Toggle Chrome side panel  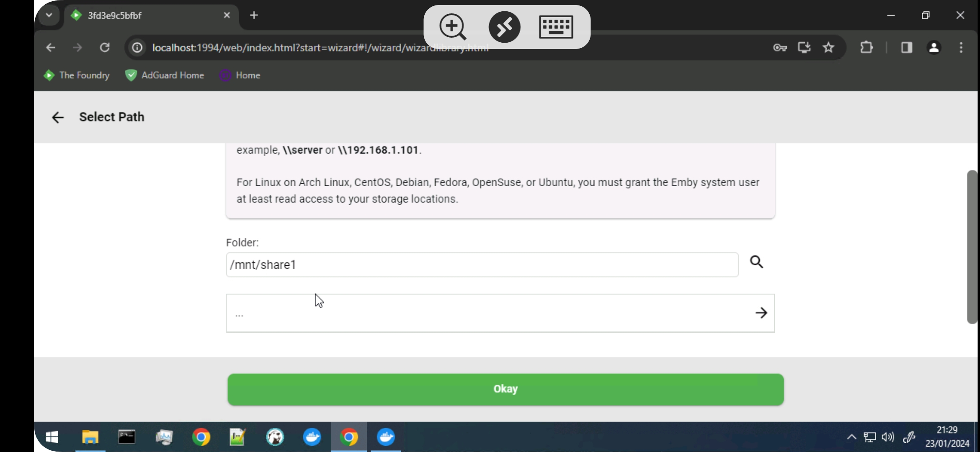[907, 48]
